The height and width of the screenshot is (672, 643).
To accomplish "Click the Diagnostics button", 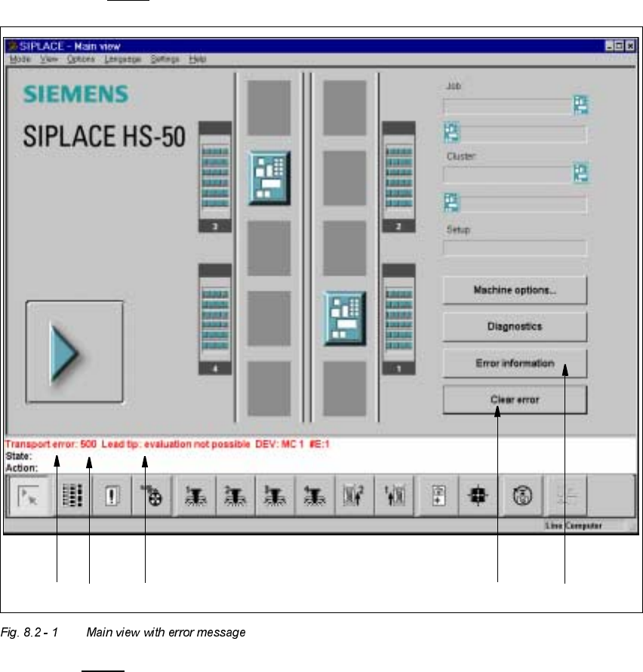I will pyautogui.click(x=515, y=327).
